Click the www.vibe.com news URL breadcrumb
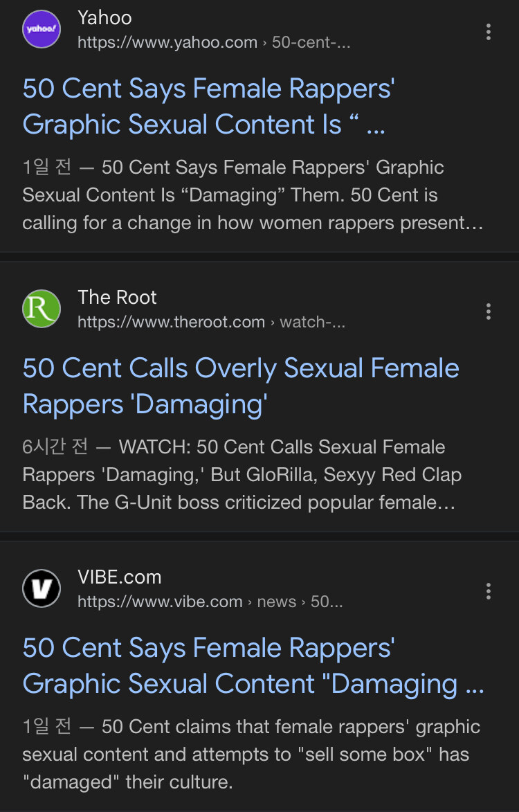Image resolution: width=519 pixels, height=812 pixels. (209, 602)
